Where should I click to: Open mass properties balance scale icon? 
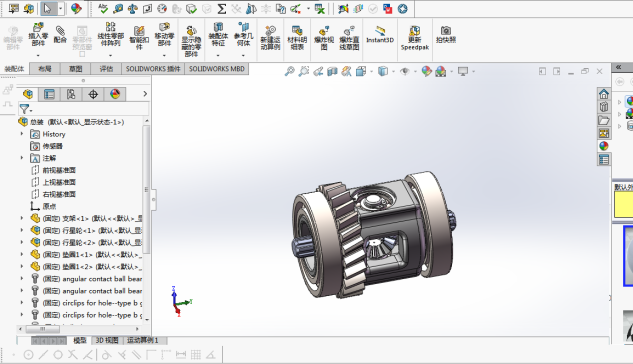132,8
